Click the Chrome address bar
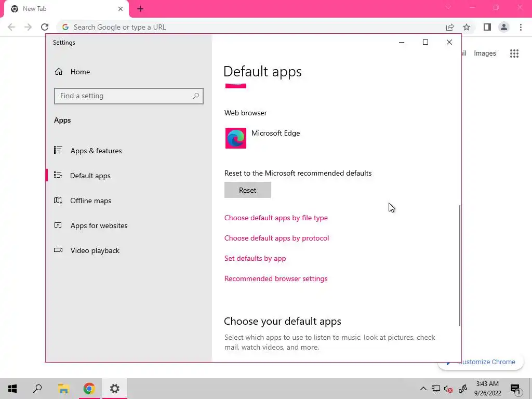This screenshot has width=532, height=399. point(251,27)
